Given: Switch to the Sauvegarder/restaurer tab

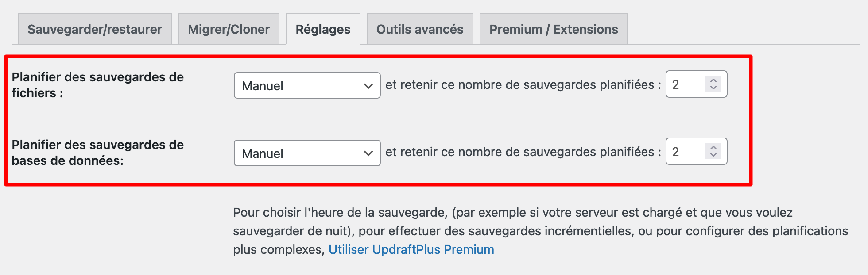Looking at the screenshot, I should pyautogui.click(x=94, y=28).
